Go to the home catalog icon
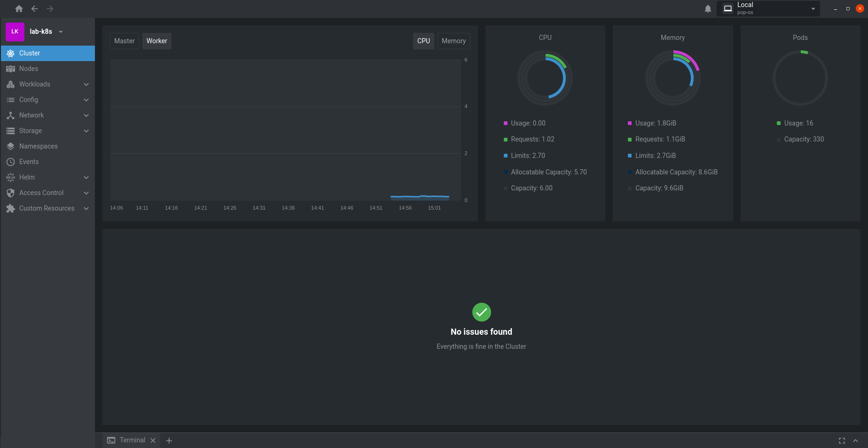The height and width of the screenshot is (448, 868). 19,8
